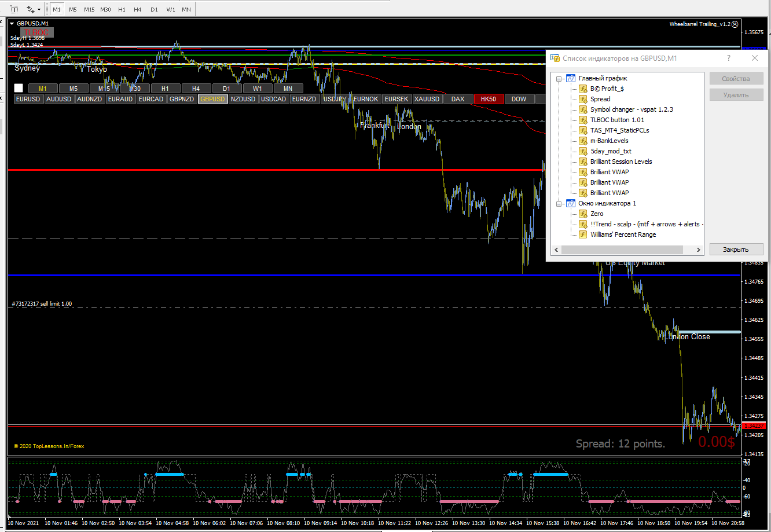
Task: Click the red TLBOC button on chart
Action: (x=37, y=32)
